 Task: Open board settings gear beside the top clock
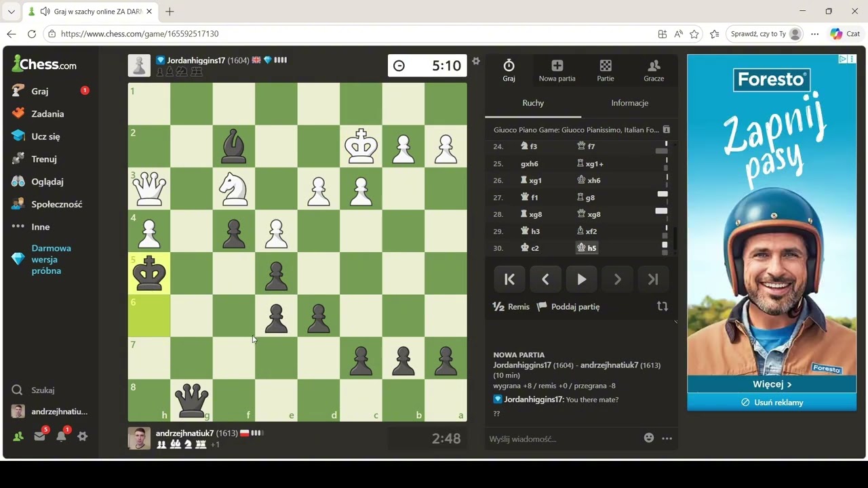tap(476, 61)
